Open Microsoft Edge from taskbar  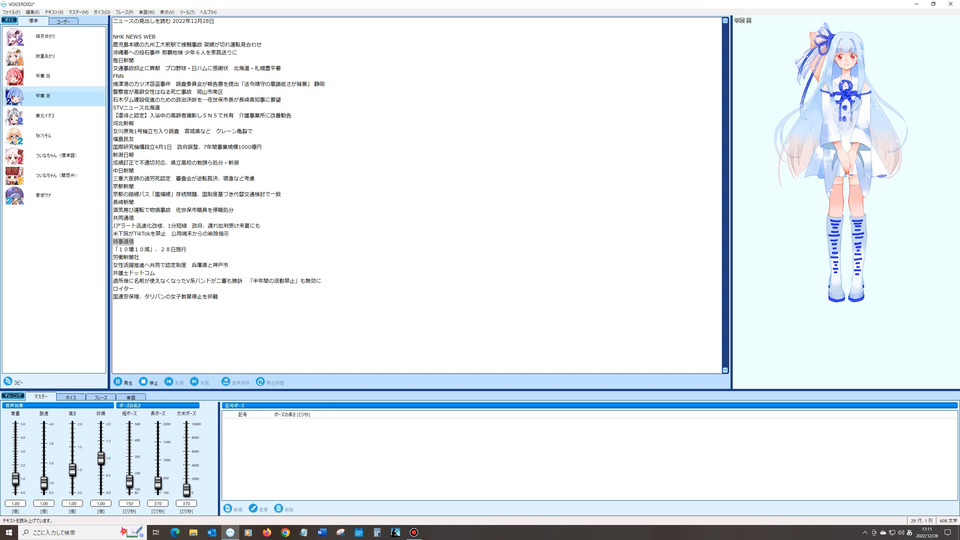tap(175, 533)
